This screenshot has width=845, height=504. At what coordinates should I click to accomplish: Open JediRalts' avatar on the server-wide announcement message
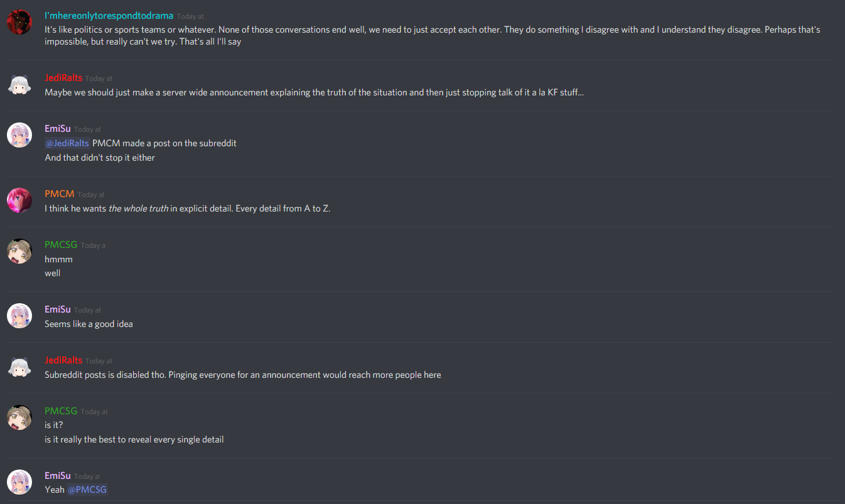point(19,85)
